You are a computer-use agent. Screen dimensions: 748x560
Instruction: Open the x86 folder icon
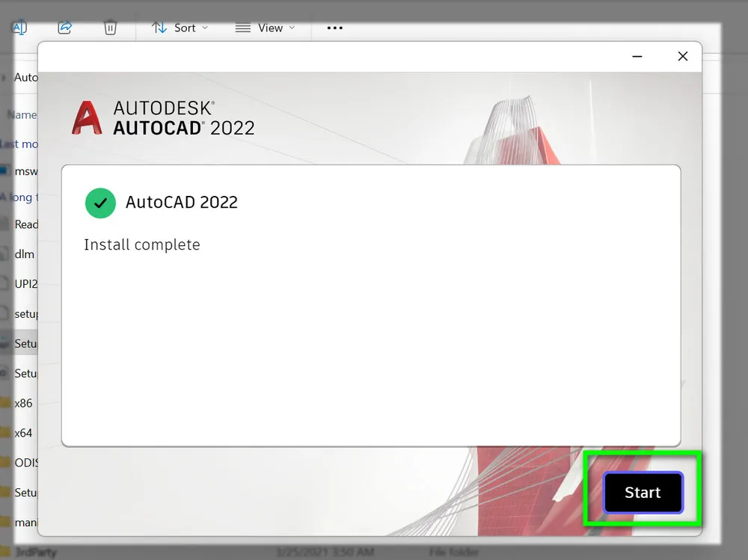pyautogui.click(x=7, y=403)
